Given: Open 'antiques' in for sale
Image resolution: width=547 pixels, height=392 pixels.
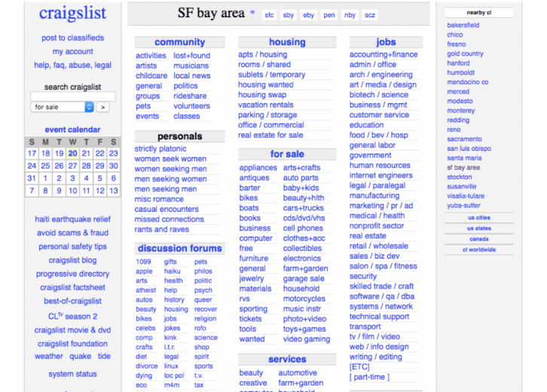Looking at the screenshot, I should [x=255, y=178].
